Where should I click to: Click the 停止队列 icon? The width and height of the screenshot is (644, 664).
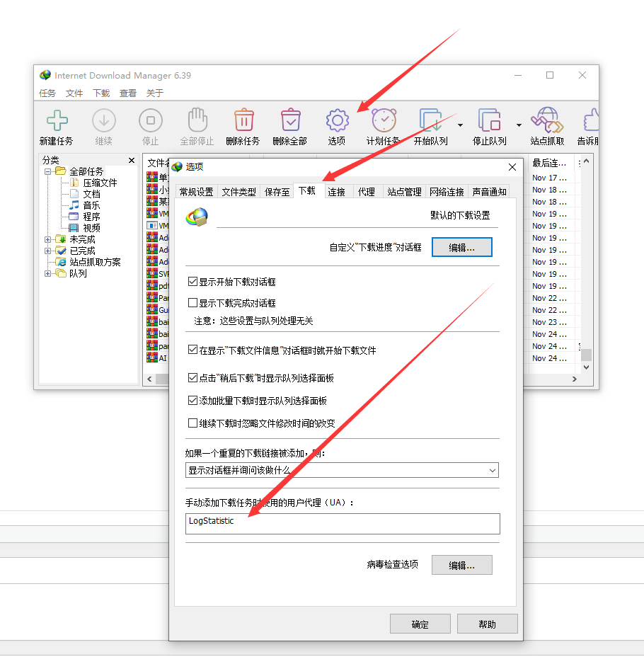click(490, 120)
